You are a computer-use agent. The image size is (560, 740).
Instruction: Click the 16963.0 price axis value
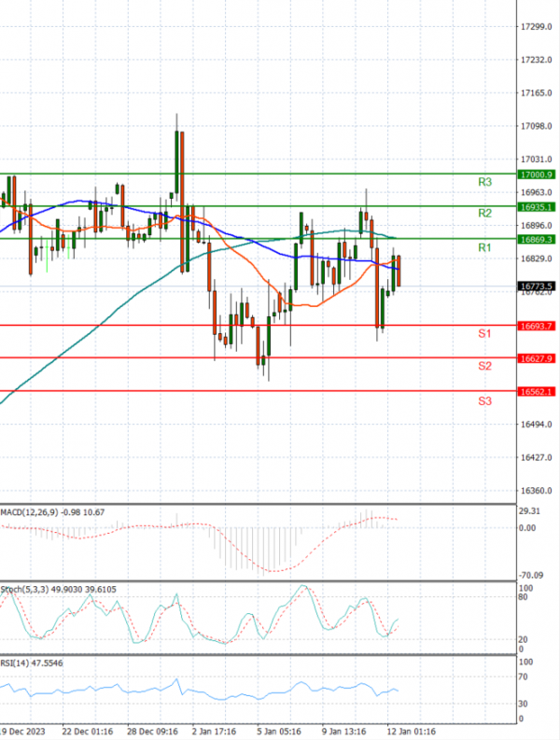[537, 192]
